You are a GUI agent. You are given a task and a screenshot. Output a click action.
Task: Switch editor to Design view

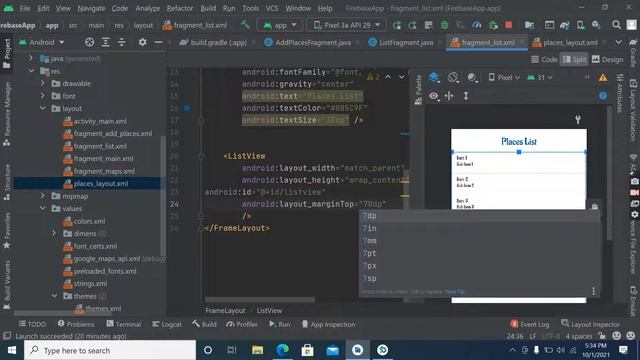(607, 60)
